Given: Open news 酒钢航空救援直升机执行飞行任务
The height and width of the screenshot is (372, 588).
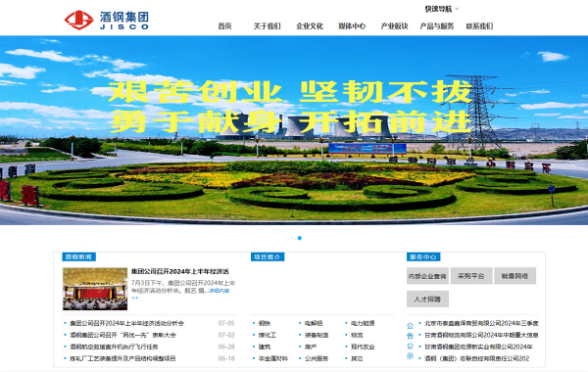Looking at the screenshot, I should [114, 347].
